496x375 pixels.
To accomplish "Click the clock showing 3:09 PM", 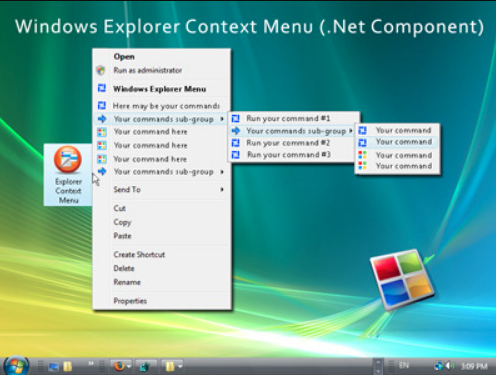I will [473, 366].
